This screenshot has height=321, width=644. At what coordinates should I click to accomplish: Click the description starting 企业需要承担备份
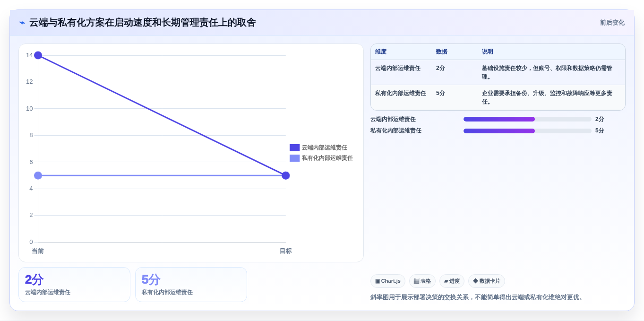tap(547, 97)
